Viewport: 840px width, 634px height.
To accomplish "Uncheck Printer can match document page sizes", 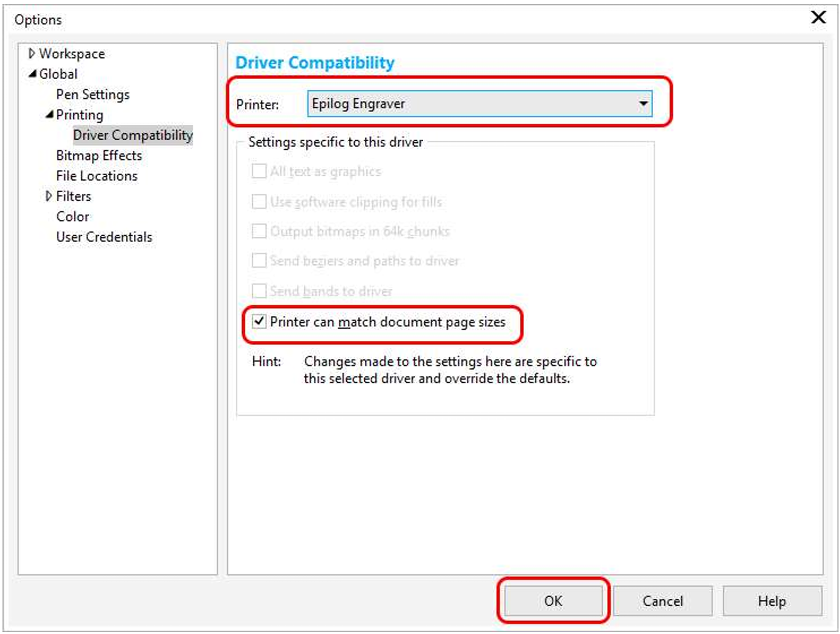I will [x=259, y=321].
